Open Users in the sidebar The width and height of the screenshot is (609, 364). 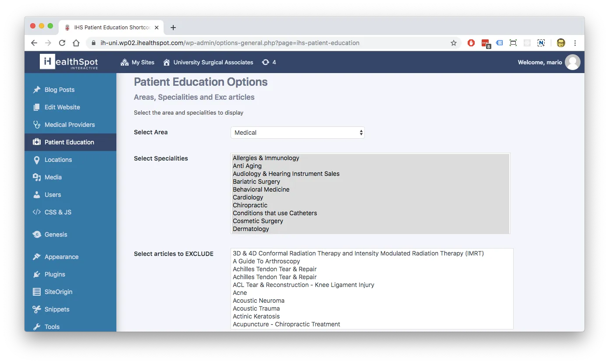(70, 195)
